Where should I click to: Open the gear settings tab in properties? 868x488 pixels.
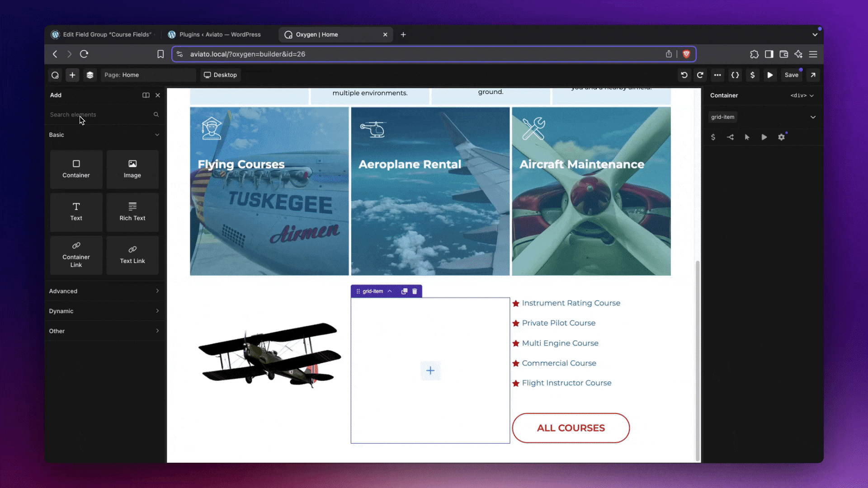point(781,137)
